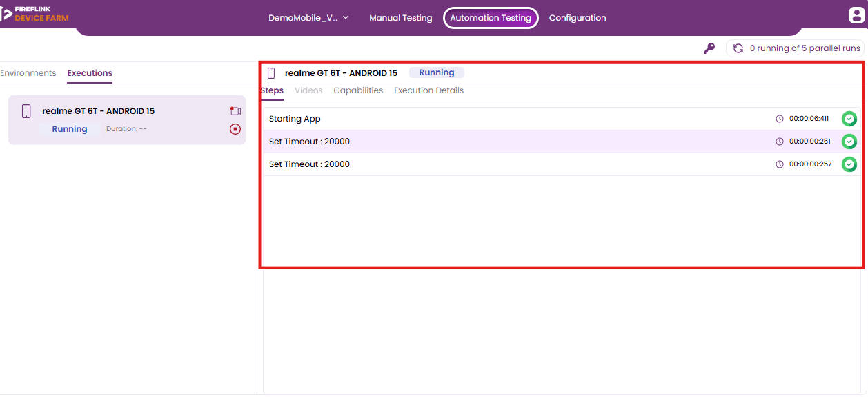Click the phone icon on the execution card
The height and width of the screenshot is (397, 868).
click(x=26, y=111)
